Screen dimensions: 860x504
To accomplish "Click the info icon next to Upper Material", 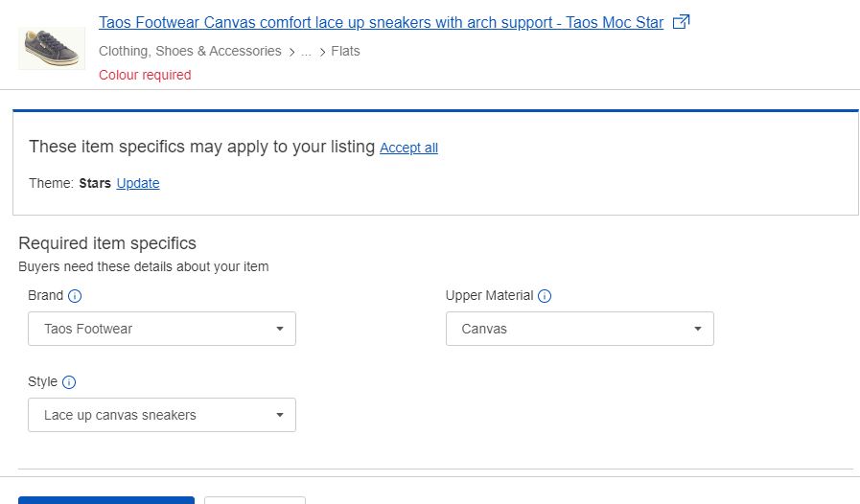I will 544,296.
